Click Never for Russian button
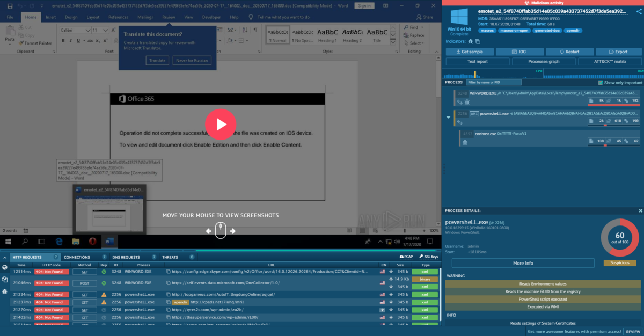Screen dimensions: 644x336 (192, 61)
